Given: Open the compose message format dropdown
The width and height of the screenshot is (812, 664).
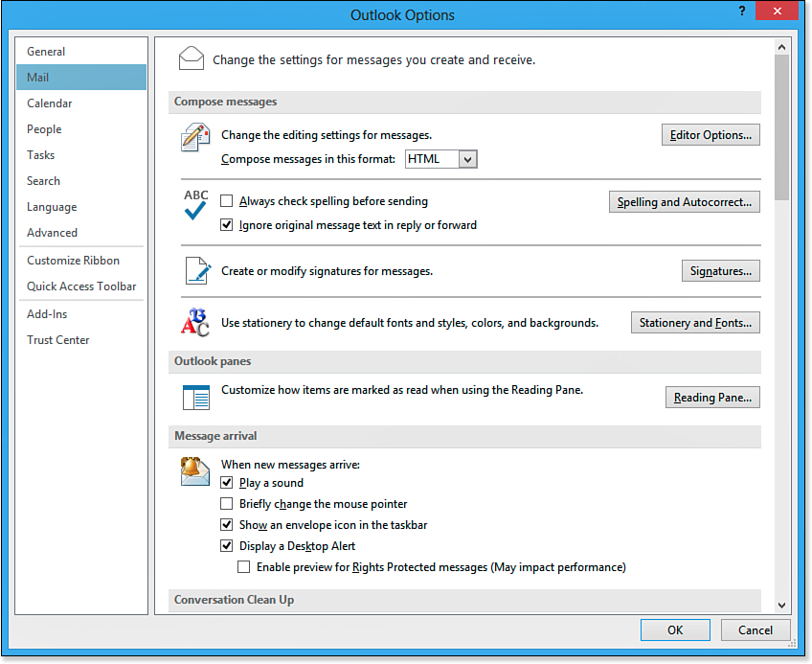Looking at the screenshot, I should pos(467,160).
